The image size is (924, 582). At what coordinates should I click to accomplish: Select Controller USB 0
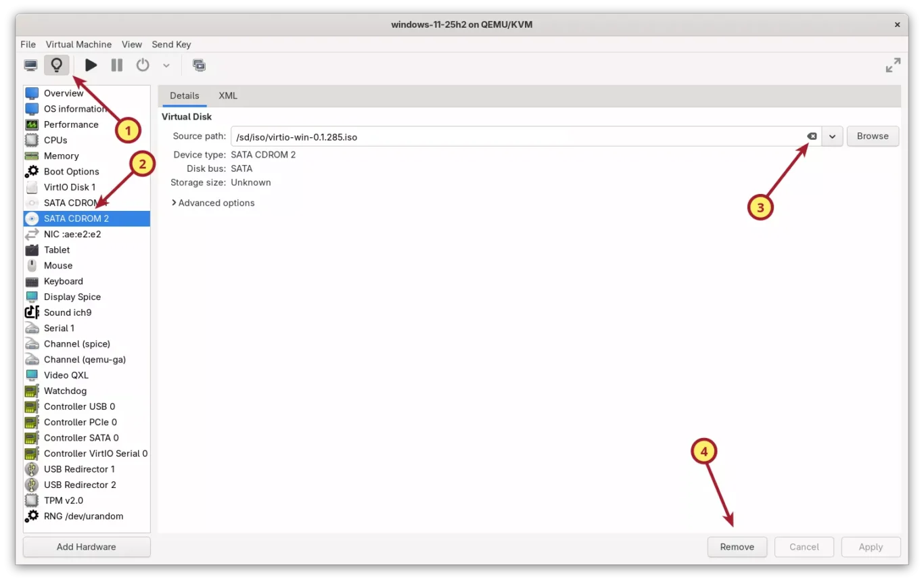click(x=87, y=406)
